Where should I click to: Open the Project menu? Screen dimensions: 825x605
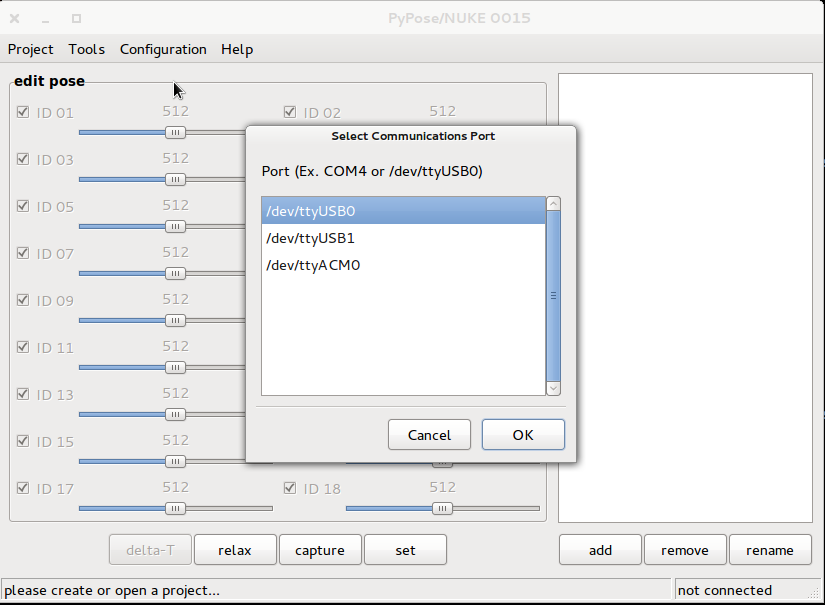click(x=31, y=49)
